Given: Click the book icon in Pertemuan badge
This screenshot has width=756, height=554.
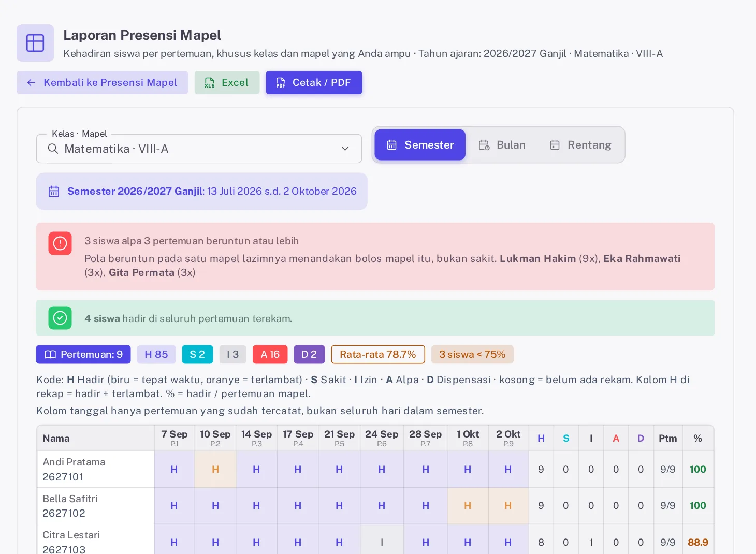Looking at the screenshot, I should (50, 355).
